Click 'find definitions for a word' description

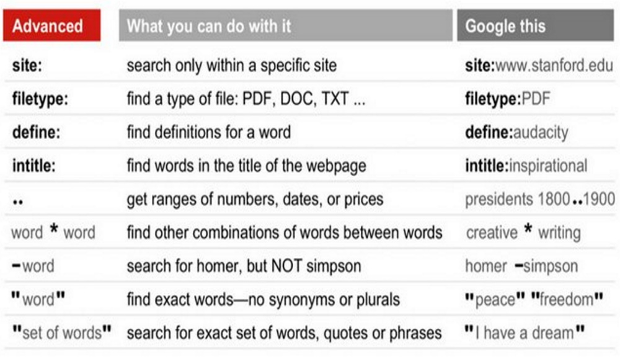point(209,132)
